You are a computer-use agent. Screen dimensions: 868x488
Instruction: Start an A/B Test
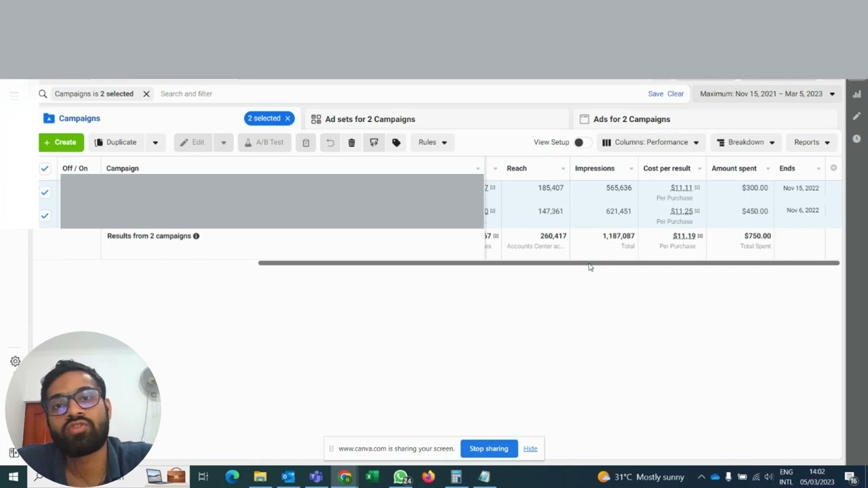click(264, 142)
